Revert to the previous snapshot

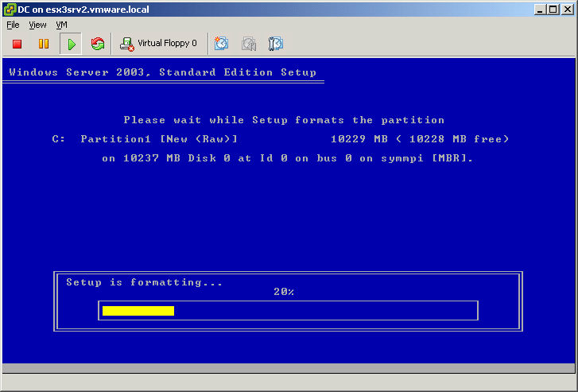tap(249, 44)
